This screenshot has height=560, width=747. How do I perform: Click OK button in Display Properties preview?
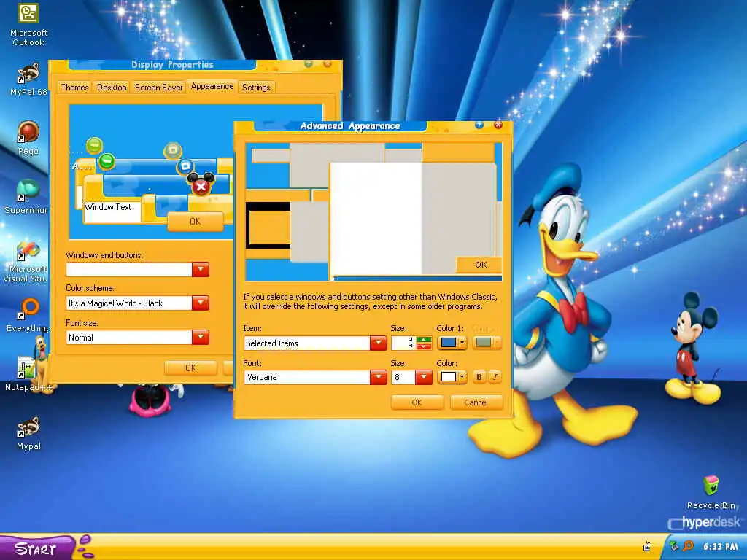195,222
